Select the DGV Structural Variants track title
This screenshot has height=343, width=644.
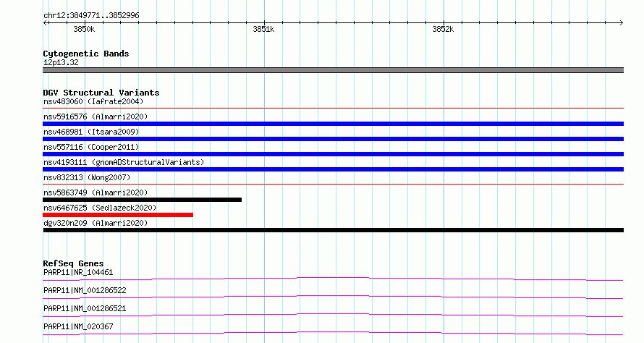[101, 93]
